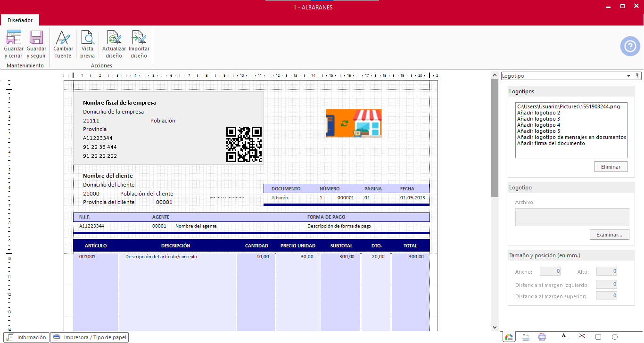The height and width of the screenshot is (343, 644).
Task: Click Distancia al margen superior field
Action: pos(606,296)
